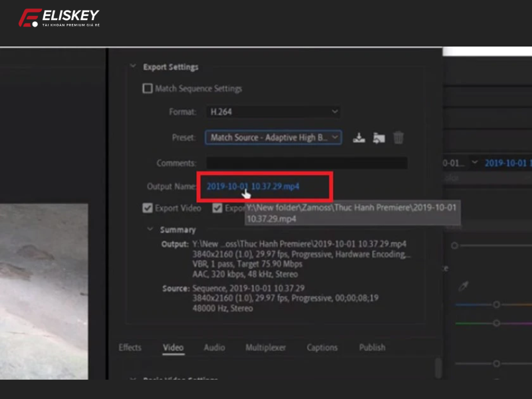The height and width of the screenshot is (399, 532).
Task: Select the Publish tab
Action: pos(372,347)
